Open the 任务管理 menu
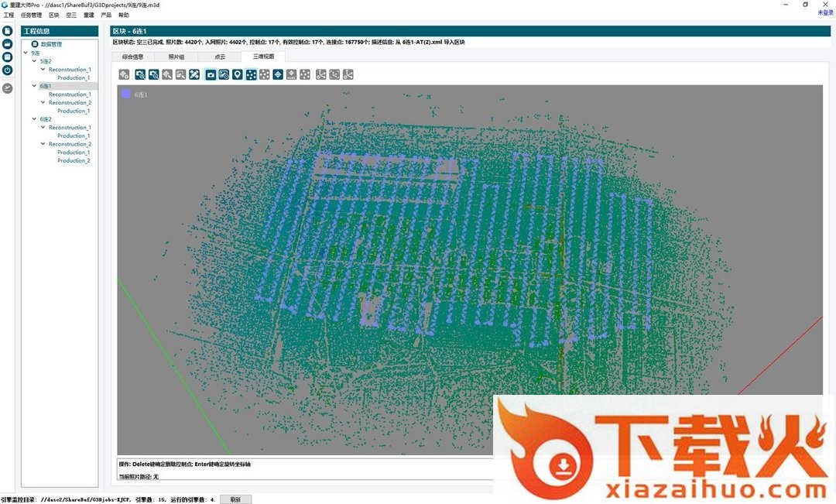This screenshot has height=504, width=836. 31,15
